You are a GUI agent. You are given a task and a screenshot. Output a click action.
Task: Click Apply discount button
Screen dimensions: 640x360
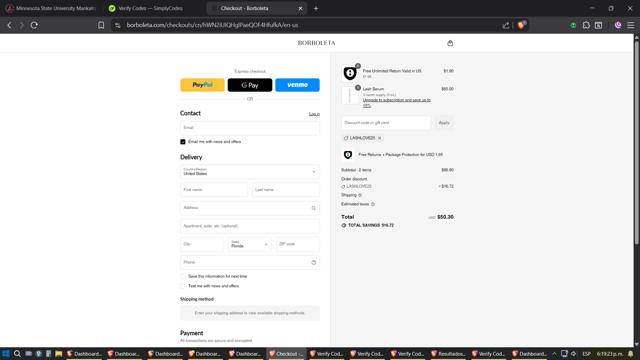(444, 123)
